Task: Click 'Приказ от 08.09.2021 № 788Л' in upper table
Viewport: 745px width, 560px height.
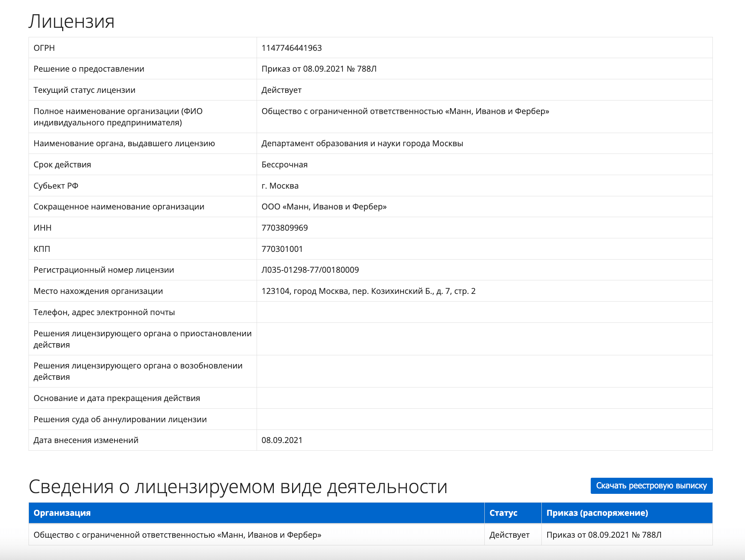Action: pyautogui.click(x=319, y=69)
